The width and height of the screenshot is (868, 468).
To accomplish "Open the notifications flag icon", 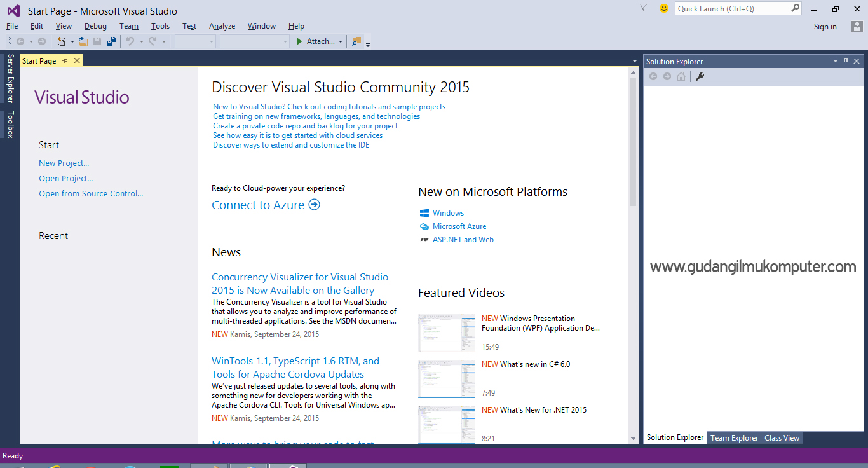I will (x=644, y=8).
